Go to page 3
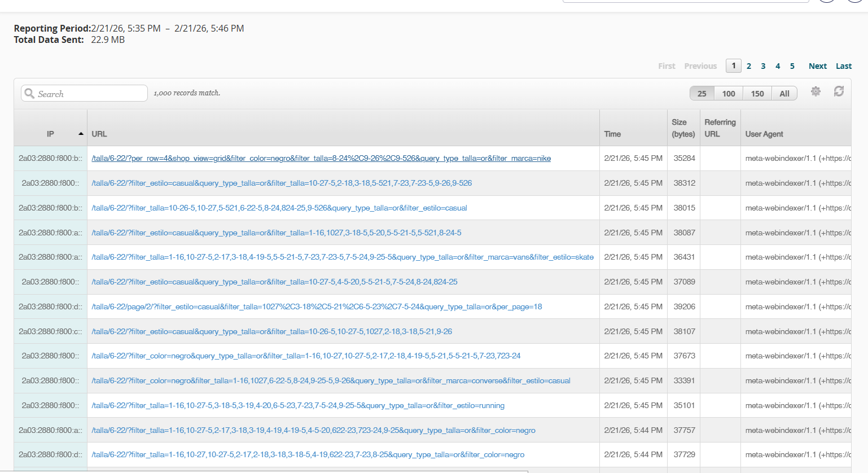This screenshot has width=868, height=473. tap(763, 66)
